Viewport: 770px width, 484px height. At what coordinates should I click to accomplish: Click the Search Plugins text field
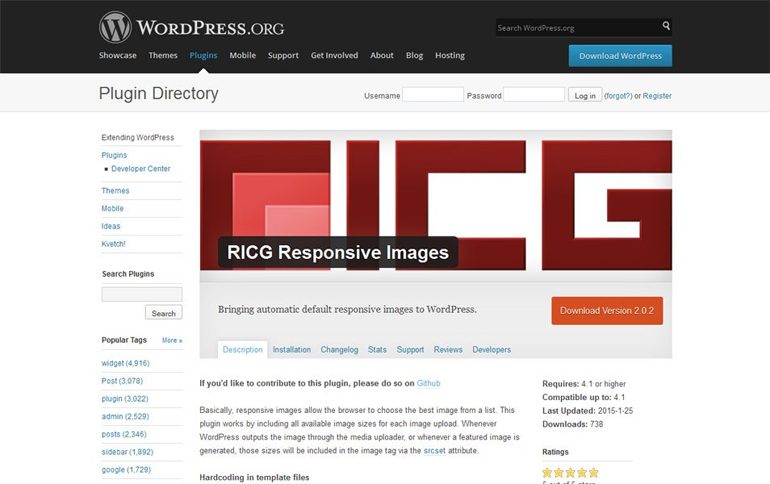tap(142, 295)
